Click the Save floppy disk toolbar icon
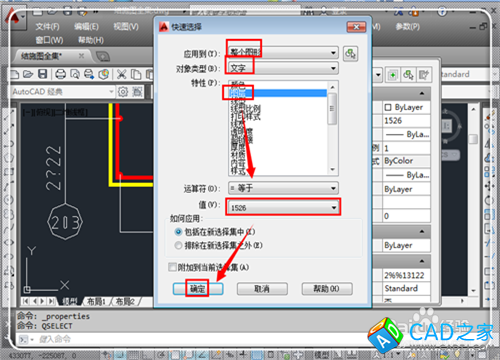This screenshot has width=500, height=360. point(42,74)
